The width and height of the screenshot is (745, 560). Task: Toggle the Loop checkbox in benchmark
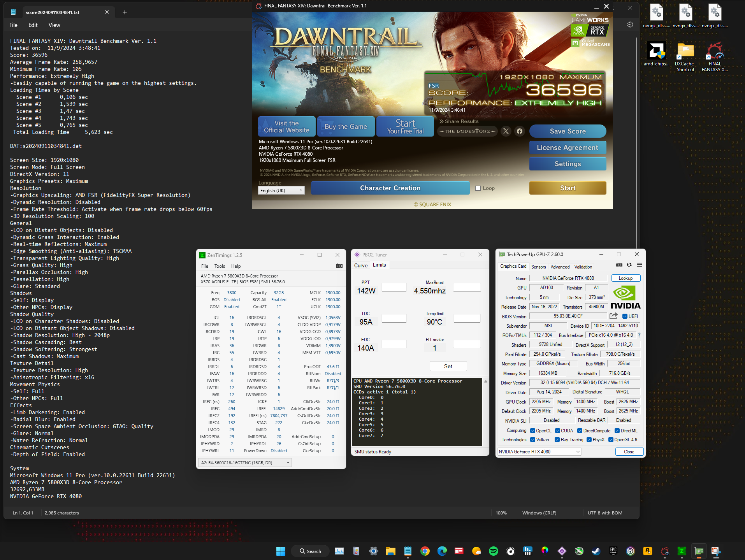coord(478,188)
